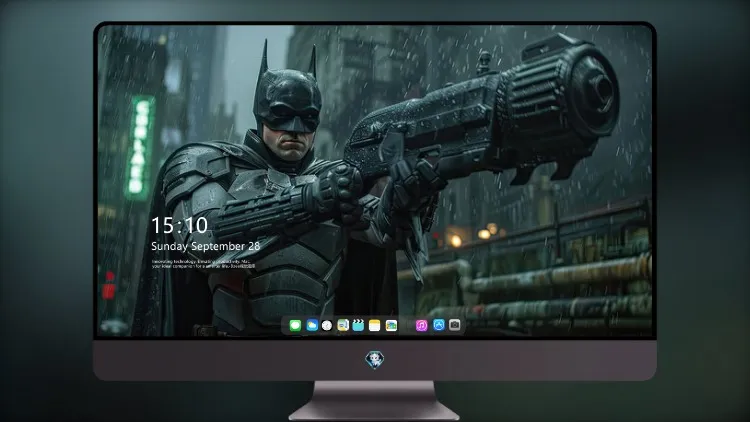Click the small tagline text under date
This screenshot has height=422, width=750.
203,264
